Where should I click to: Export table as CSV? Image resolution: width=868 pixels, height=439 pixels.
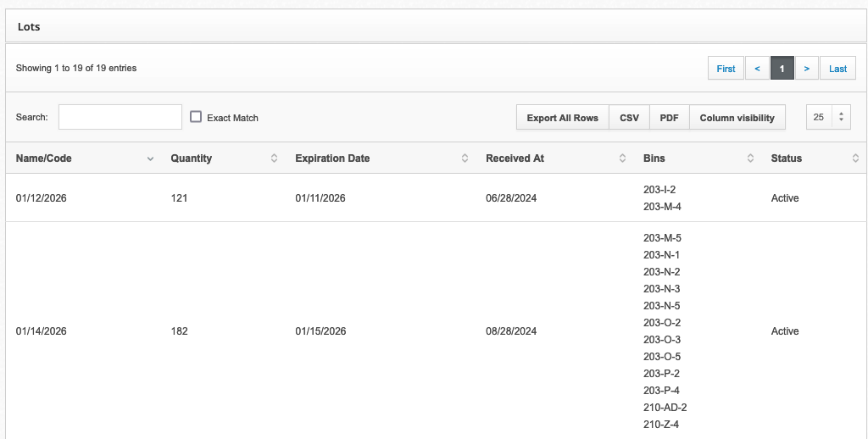(x=630, y=117)
